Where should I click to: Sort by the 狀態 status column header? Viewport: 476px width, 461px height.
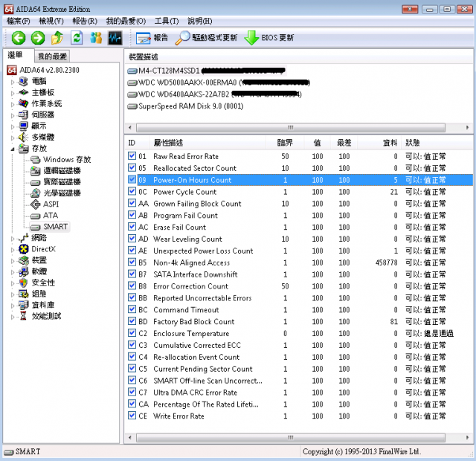(437, 143)
